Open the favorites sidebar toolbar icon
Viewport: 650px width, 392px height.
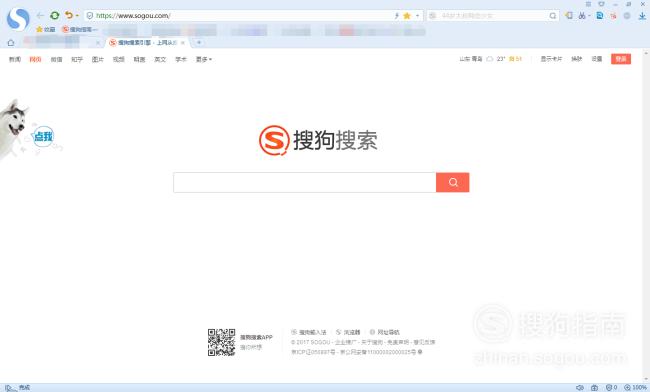(569, 16)
